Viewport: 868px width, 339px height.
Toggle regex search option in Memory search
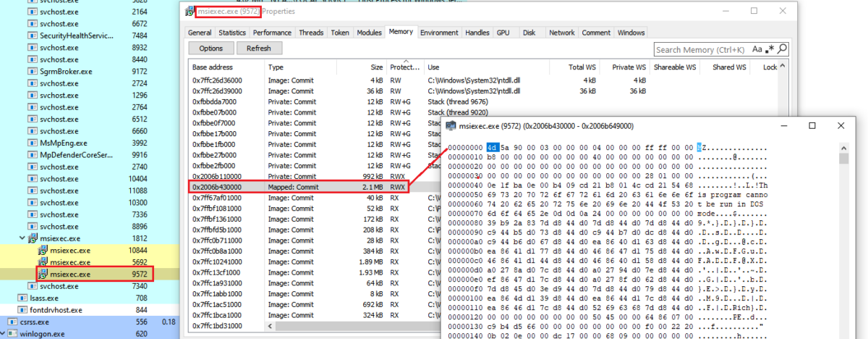(x=771, y=49)
